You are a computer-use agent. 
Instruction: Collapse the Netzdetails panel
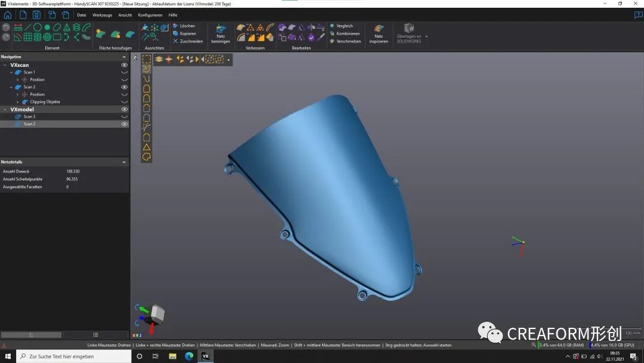point(124,162)
